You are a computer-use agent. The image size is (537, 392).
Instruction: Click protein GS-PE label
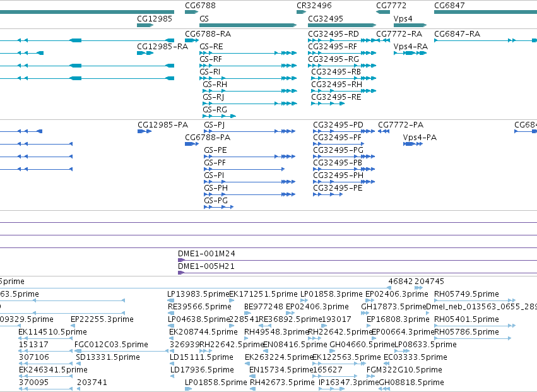215,150
